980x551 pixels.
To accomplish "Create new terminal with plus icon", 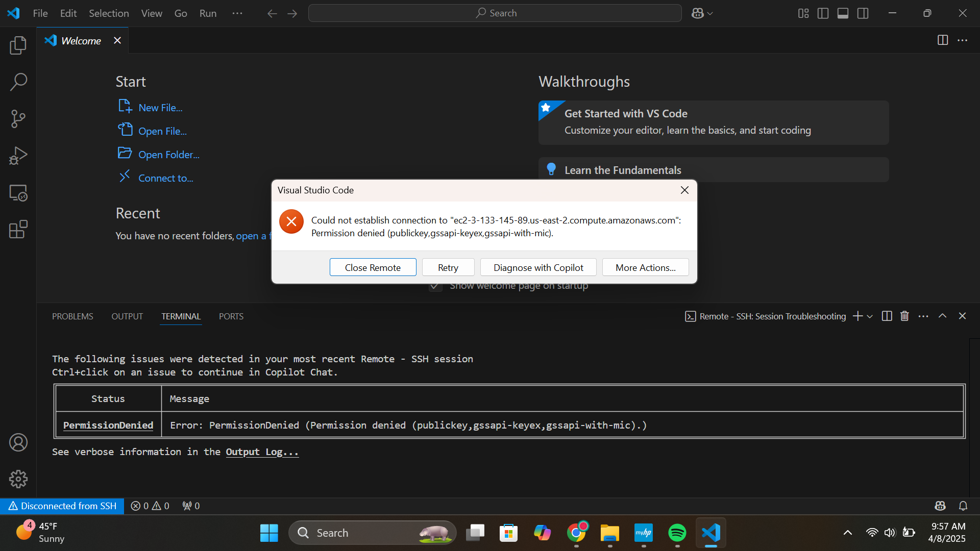I will point(857,316).
